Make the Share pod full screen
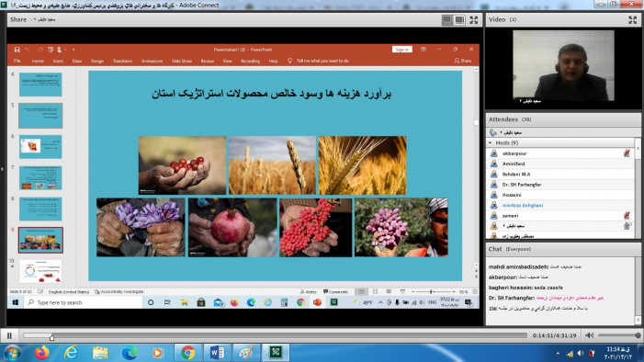Image resolution: width=644 pixels, height=362 pixels. click(474, 19)
